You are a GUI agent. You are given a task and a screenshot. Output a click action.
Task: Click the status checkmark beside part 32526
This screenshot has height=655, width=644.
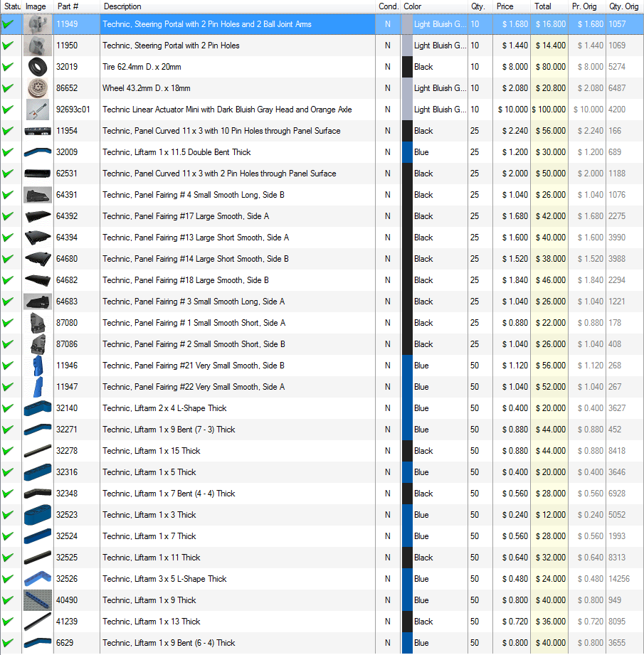[9, 579]
